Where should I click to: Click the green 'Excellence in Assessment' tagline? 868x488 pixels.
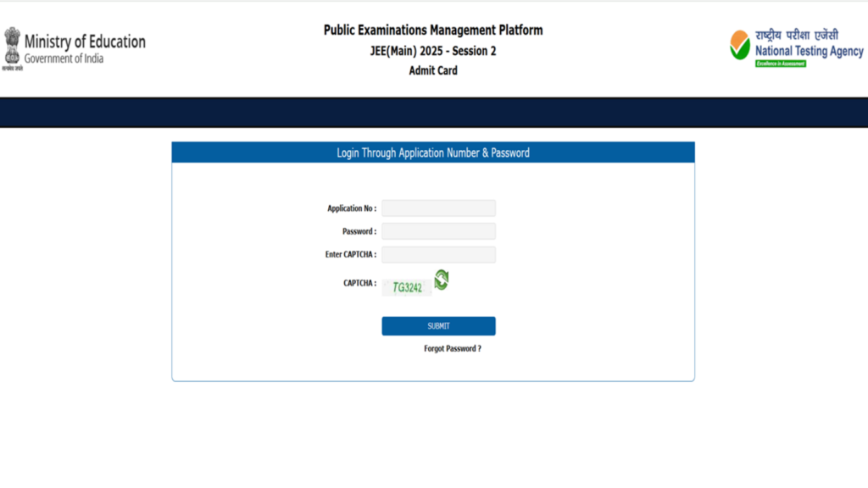point(781,64)
